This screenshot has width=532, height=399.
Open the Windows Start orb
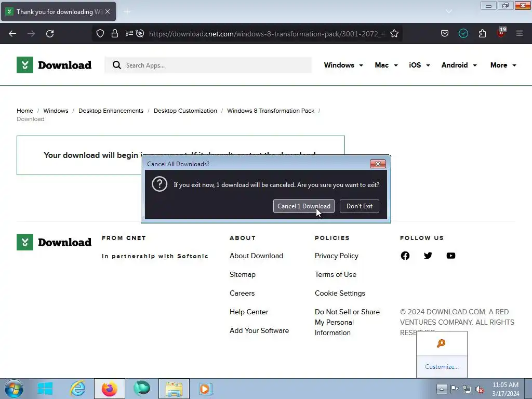coord(14,389)
